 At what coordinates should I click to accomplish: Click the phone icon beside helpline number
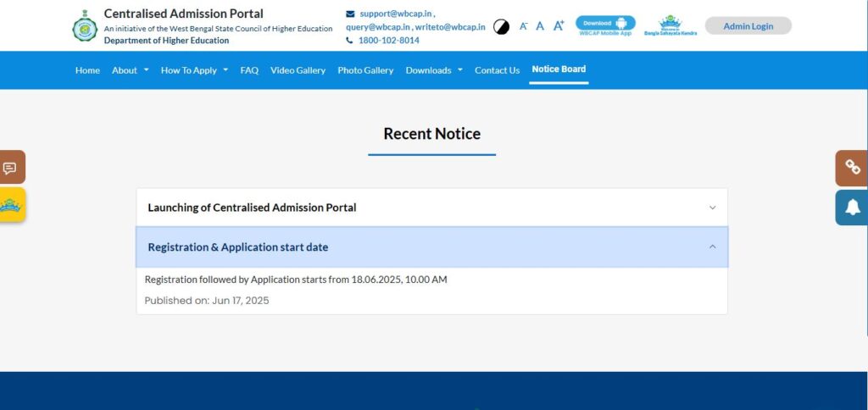point(349,41)
